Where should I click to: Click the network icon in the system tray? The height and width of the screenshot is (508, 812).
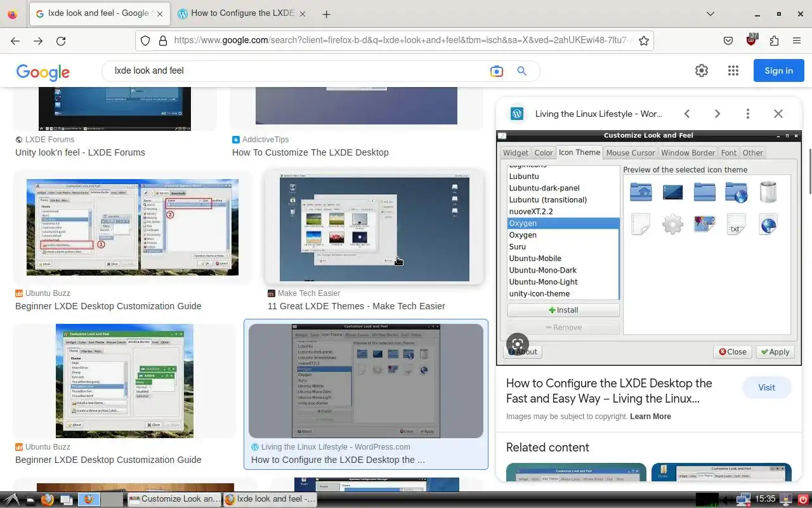click(x=743, y=500)
